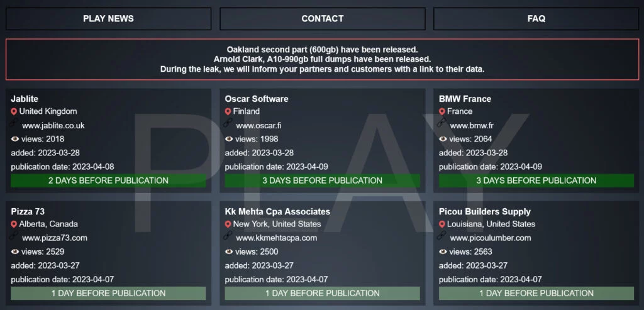Click the link icon beside www.kkmehtacpa.com
This screenshot has height=310, width=644.
(228, 236)
